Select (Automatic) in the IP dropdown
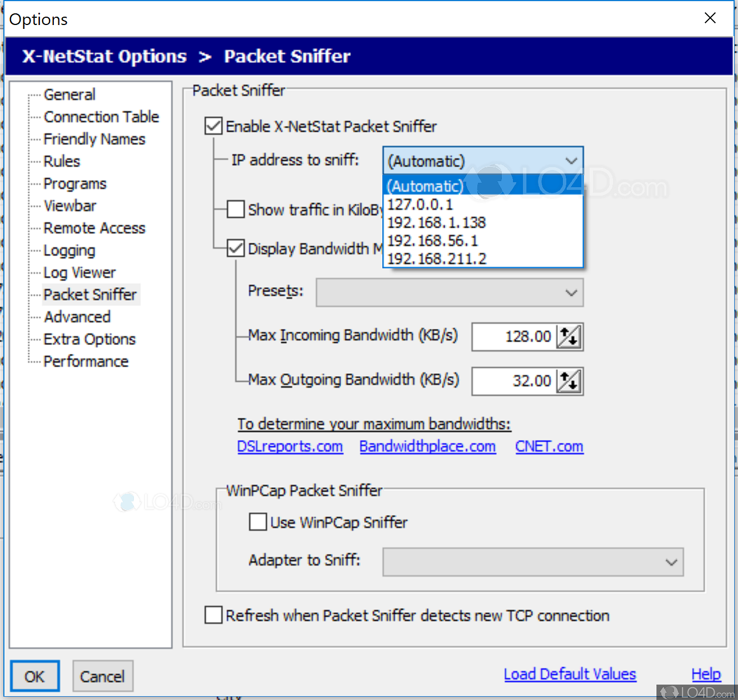 pos(425,186)
